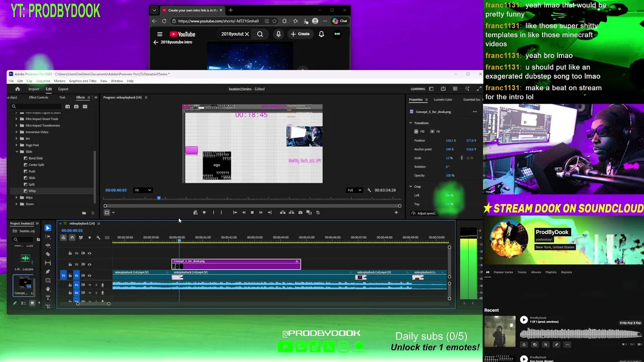Click the new custom bin folder icon
The height and width of the screenshot is (362, 644).
[84, 213]
